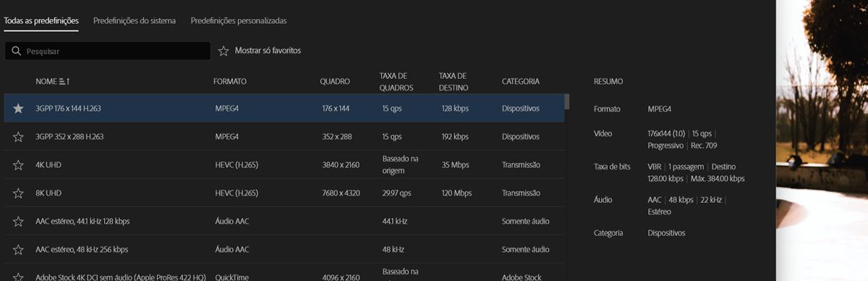Sort by TAXA DE QUADROS column header

point(396,81)
